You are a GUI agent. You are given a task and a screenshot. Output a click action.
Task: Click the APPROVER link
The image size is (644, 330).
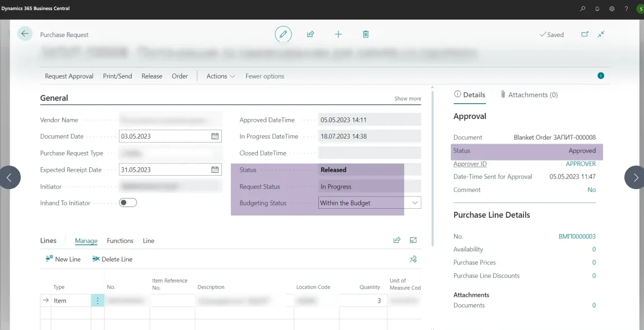[x=580, y=164]
